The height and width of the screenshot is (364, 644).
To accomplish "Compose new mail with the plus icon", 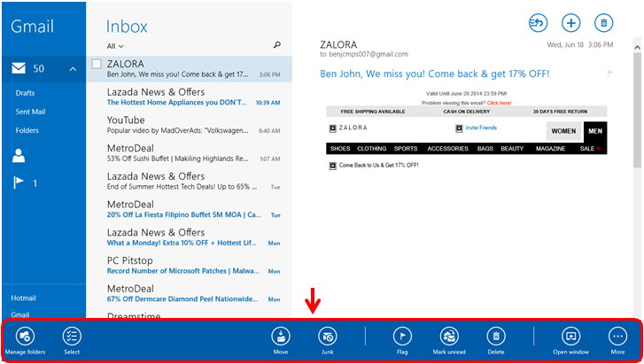I will [570, 23].
